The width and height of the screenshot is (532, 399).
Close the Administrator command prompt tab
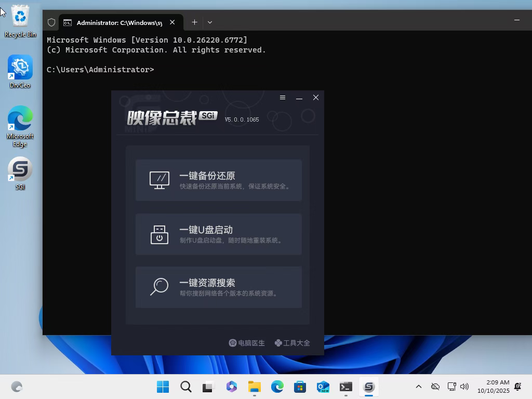172,22
